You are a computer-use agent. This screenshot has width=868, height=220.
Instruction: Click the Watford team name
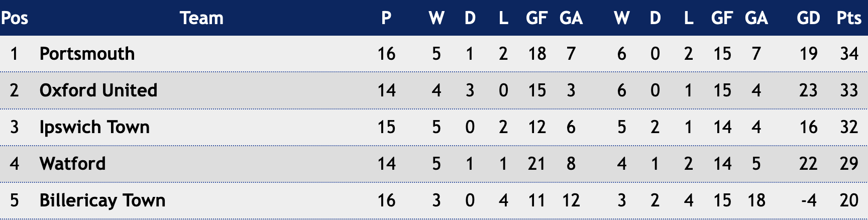point(73,164)
